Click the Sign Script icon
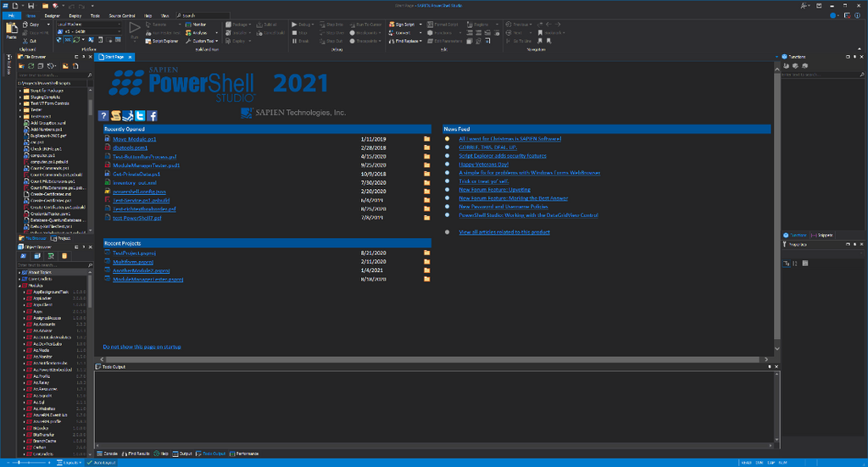This screenshot has height=467, width=868. pyautogui.click(x=392, y=25)
